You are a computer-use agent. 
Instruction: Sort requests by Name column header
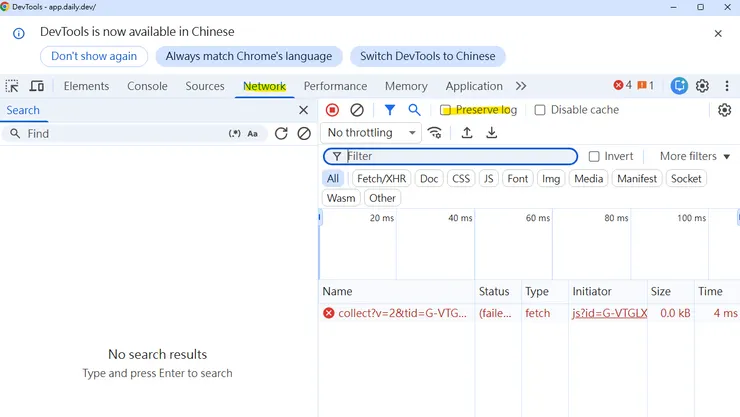click(x=397, y=292)
